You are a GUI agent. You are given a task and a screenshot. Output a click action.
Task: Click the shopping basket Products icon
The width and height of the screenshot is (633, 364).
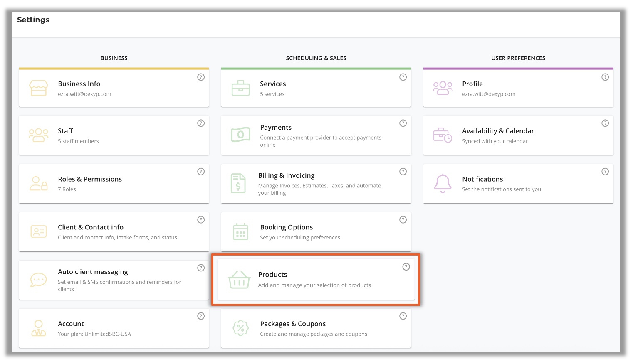point(239,280)
